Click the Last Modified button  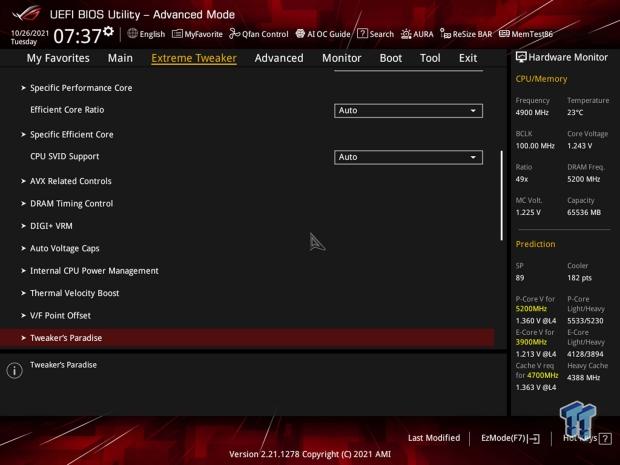click(434, 438)
